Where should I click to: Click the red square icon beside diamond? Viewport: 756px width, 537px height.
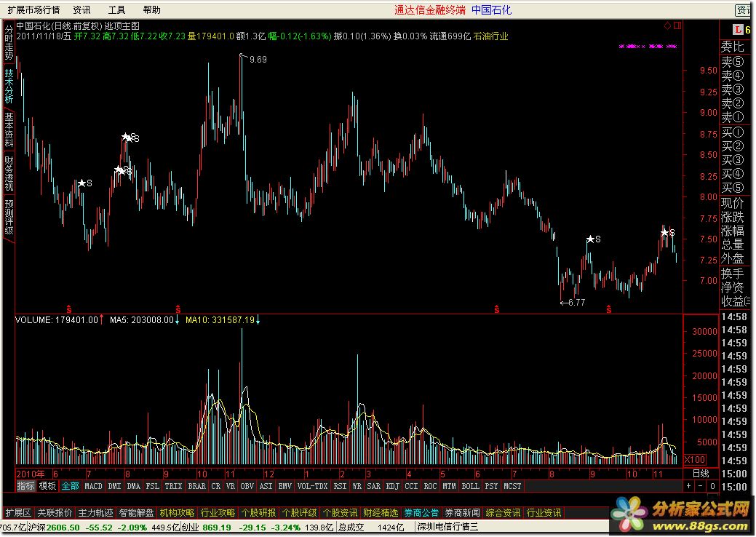(678, 25)
